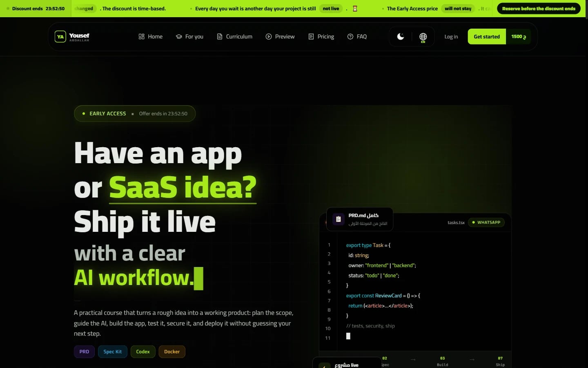This screenshot has width=588, height=368.
Task: Toggle dark mode with the moon icon
Action: (401, 36)
